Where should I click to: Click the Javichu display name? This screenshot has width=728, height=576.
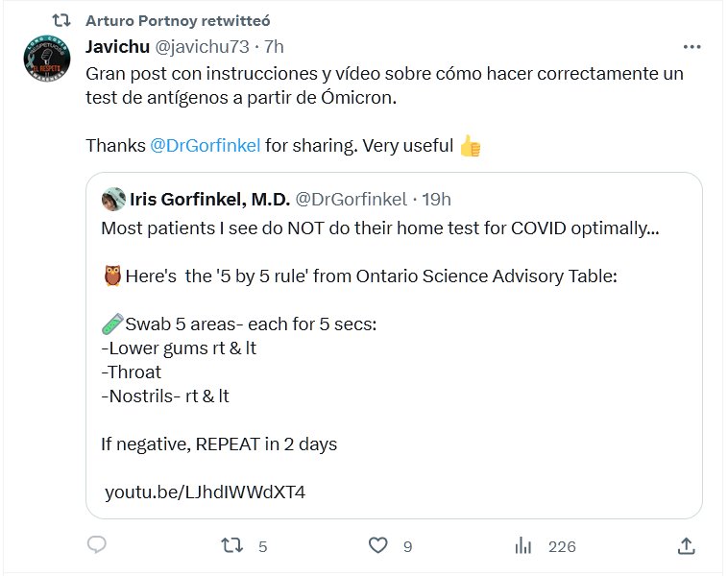(x=116, y=46)
